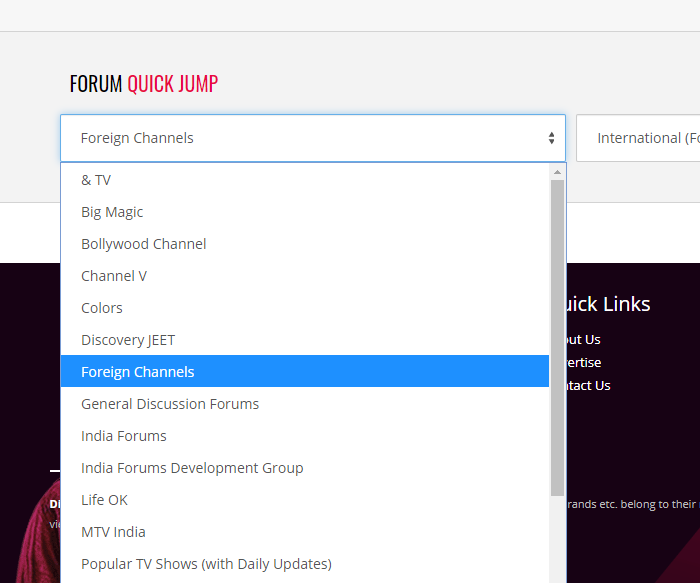Screen dimensions: 700x583
Task: Select 'General Discussion Forums' option
Action: pos(305,404)
